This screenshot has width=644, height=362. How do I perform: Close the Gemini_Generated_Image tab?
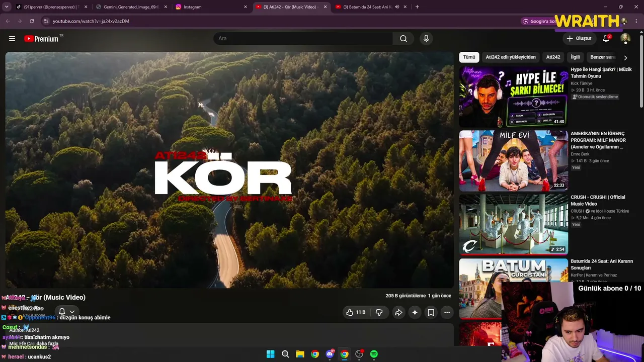(x=166, y=7)
